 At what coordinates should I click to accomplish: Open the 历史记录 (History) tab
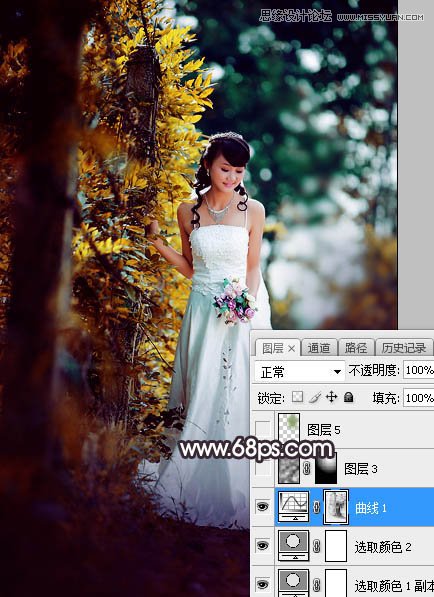tap(404, 348)
